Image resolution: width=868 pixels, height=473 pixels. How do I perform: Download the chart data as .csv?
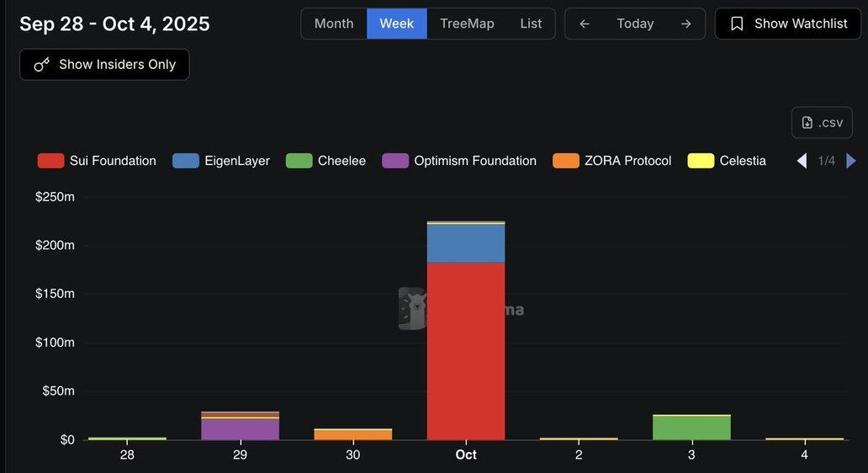click(x=822, y=122)
